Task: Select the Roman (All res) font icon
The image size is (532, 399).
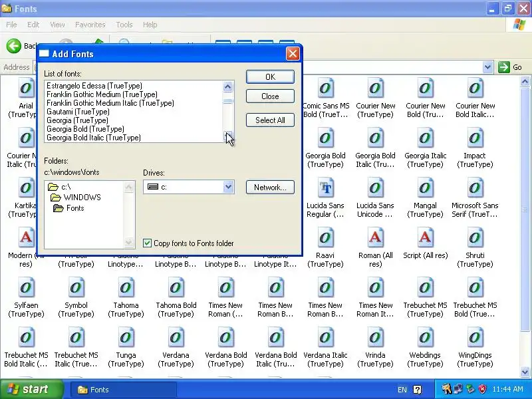Action: (375, 238)
